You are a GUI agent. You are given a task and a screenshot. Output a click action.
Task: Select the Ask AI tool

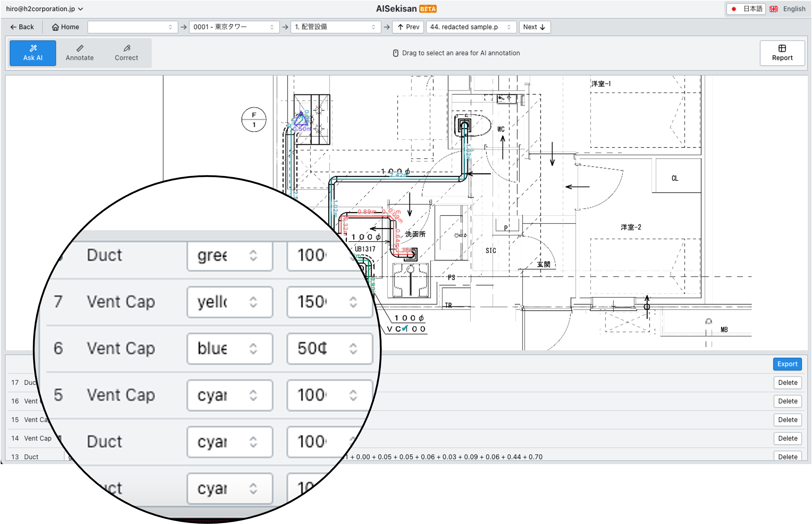coord(33,53)
